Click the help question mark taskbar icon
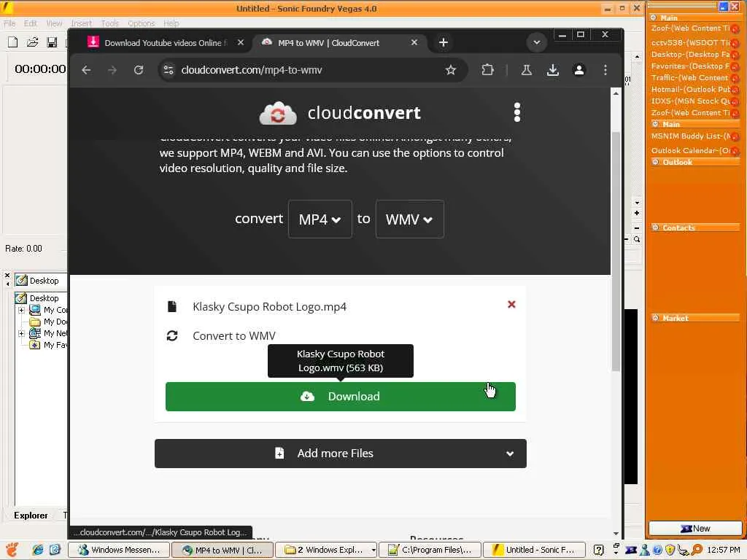 (599, 550)
